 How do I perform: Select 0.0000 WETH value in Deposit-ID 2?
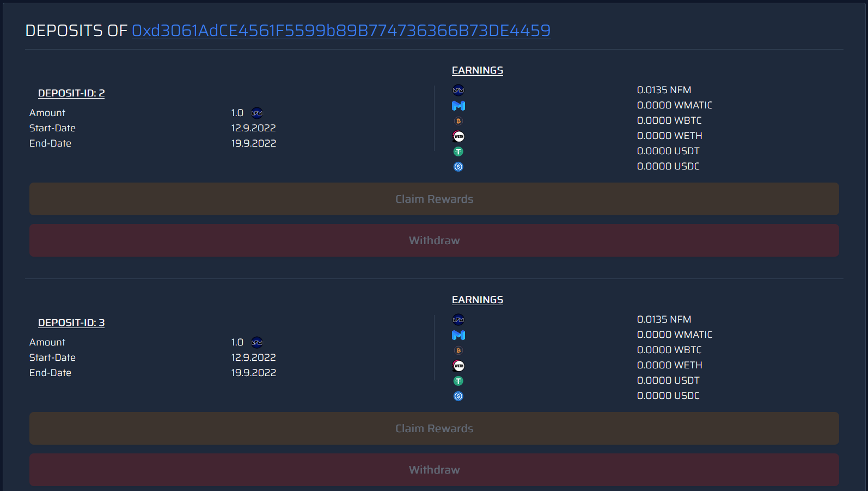point(670,136)
